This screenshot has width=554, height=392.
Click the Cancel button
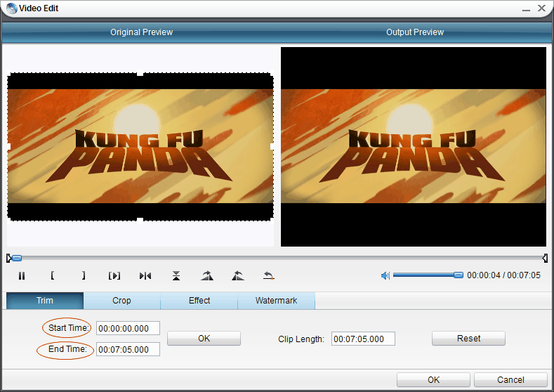pyautogui.click(x=510, y=379)
